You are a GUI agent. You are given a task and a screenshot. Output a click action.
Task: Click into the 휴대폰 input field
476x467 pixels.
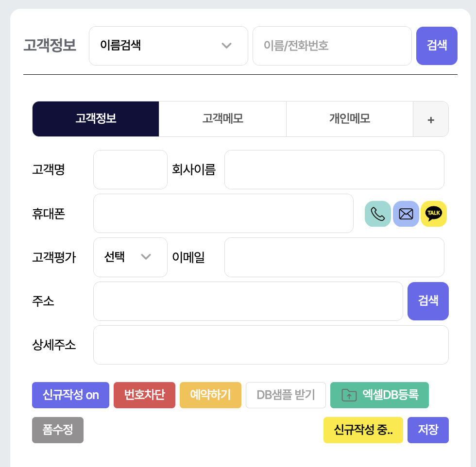tap(223, 214)
